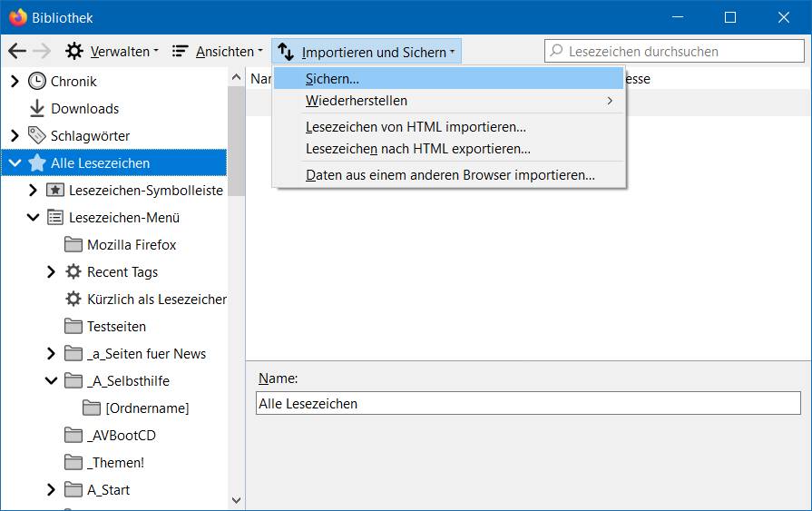Viewport: 812px width, 511px height.
Task: Click the Schlagwörter tag icon
Action: click(37, 136)
